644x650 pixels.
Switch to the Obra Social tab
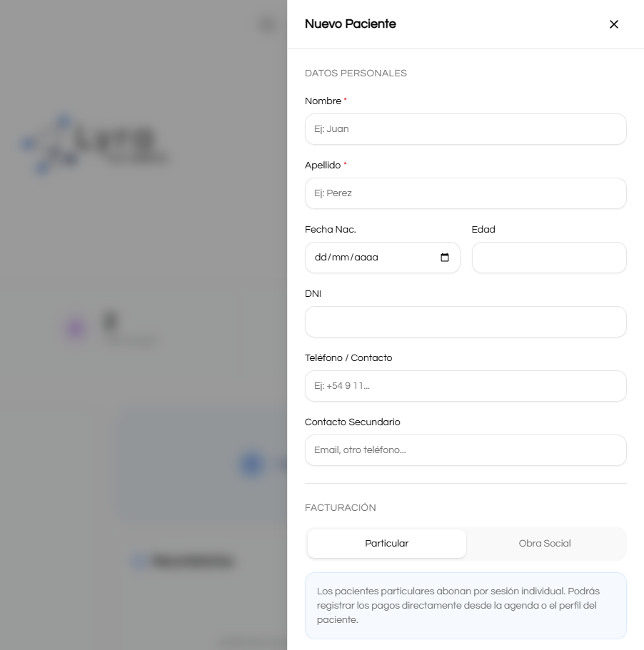click(x=545, y=544)
